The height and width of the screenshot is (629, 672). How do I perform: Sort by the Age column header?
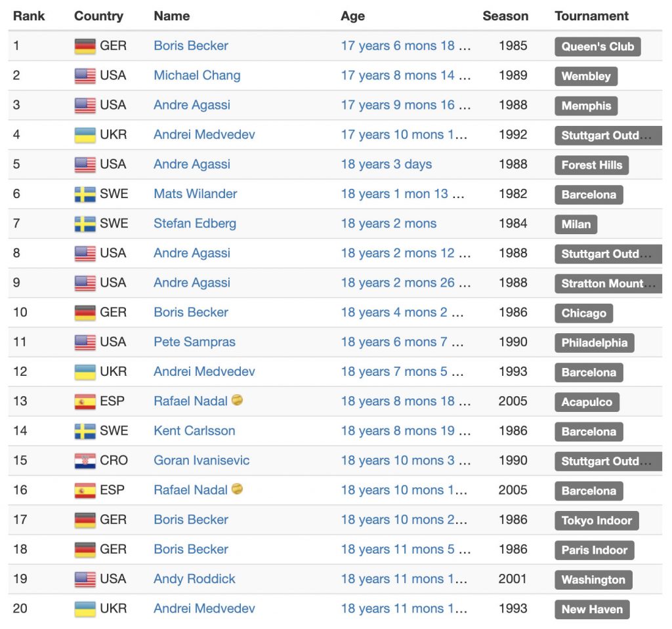click(352, 16)
